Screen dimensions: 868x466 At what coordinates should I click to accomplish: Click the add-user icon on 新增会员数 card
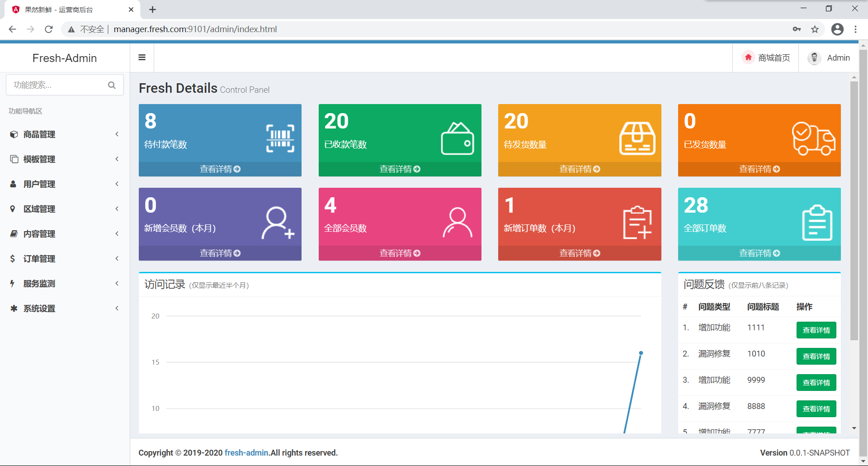[278, 223]
